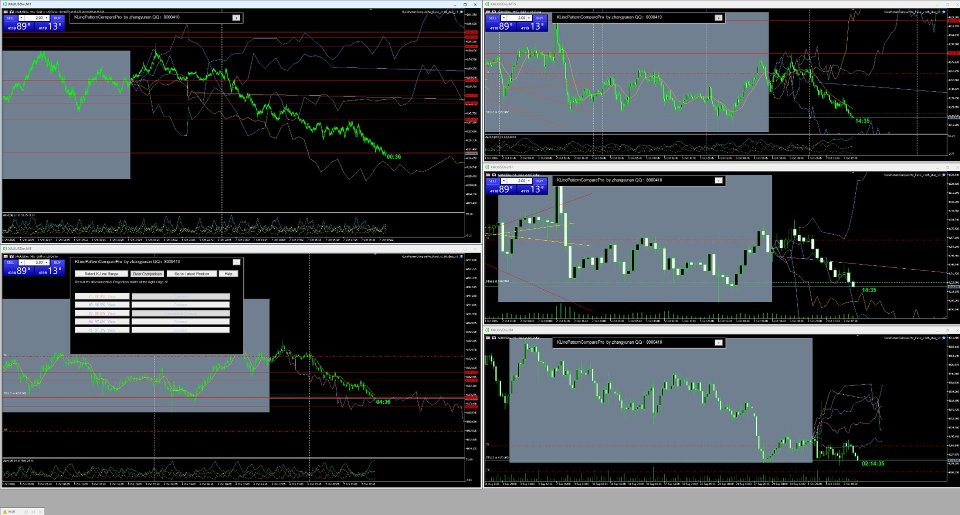Click SELL in the top-left chart's trade panel
The image size is (960, 515).
(10, 18)
